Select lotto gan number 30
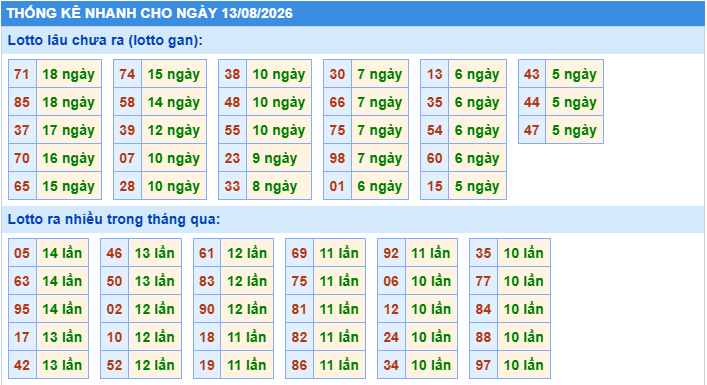Image resolution: width=707 pixels, height=385 pixels. (x=337, y=74)
